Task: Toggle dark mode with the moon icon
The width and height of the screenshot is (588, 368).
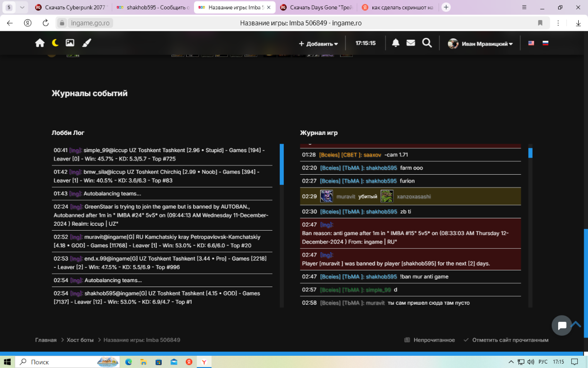Action: tap(55, 43)
